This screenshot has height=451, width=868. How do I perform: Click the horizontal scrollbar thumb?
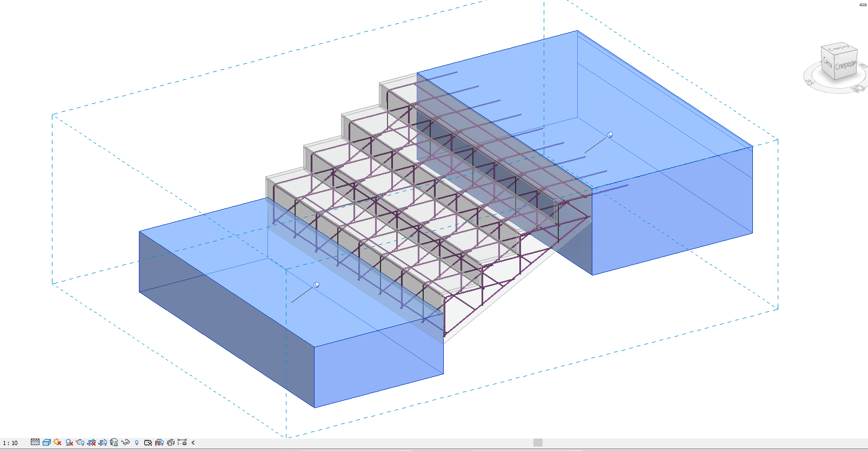pos(538,442)
